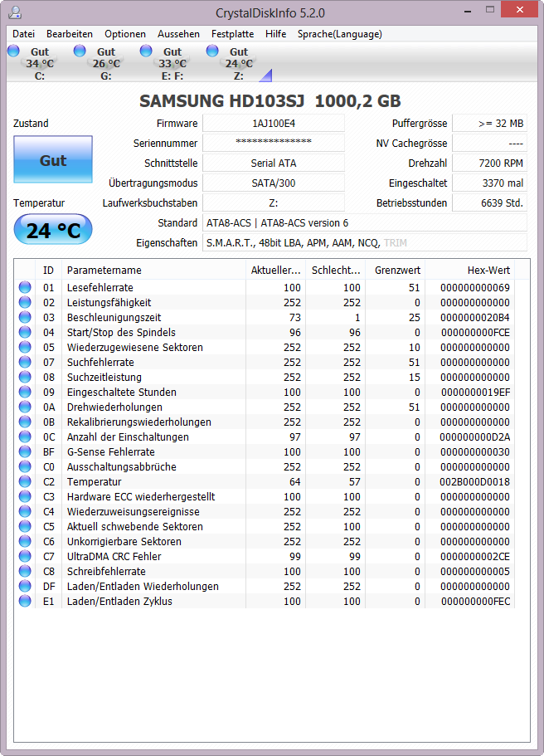Click the status orb for Start/Stop des Spindels
The width and height of the screenshot is (544, 756).
pos(25,332)
